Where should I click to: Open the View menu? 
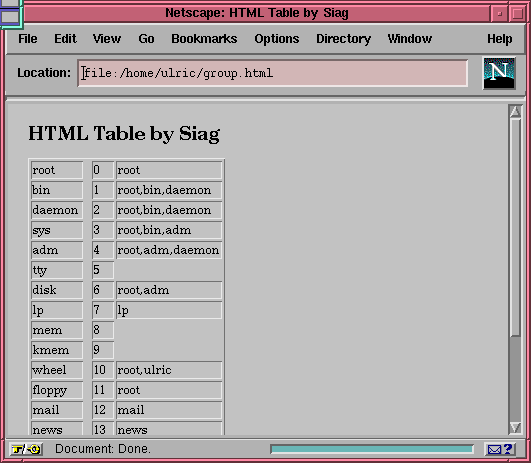(107, 39)
